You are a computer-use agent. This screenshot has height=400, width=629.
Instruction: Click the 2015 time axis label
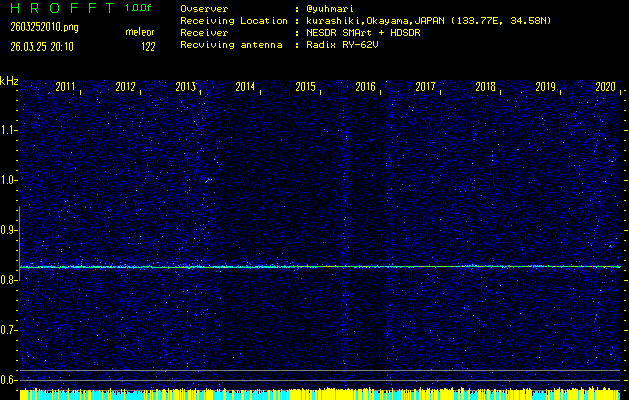click(306, 87)
